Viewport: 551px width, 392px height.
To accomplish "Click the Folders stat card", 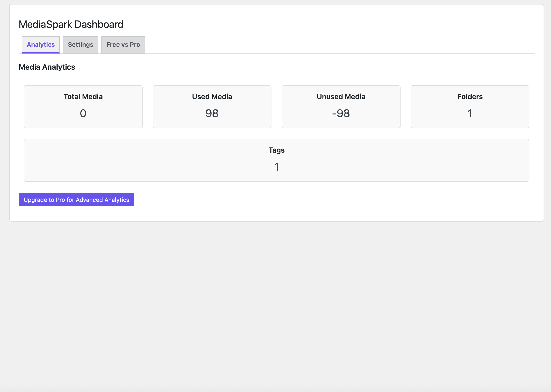I will pos(470,107).
